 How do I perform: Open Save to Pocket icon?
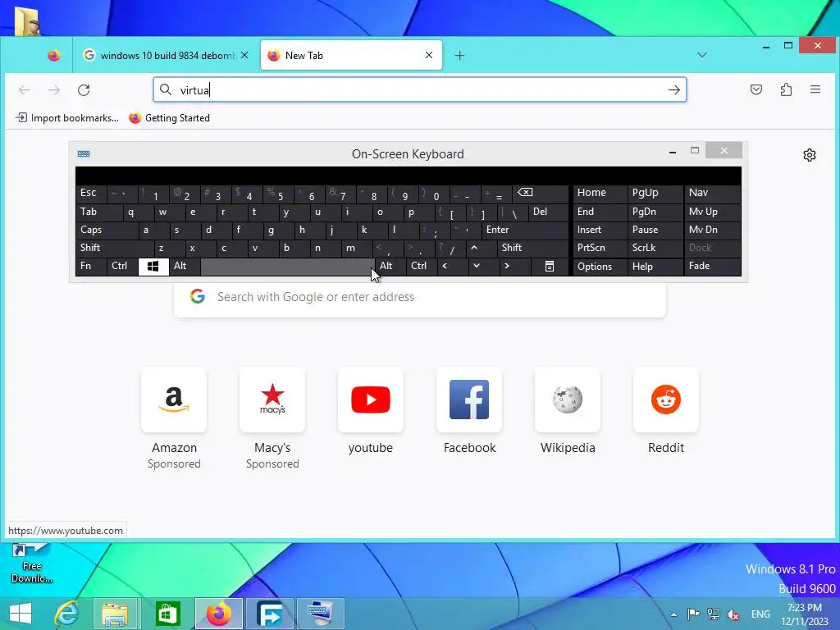[756, 89]
